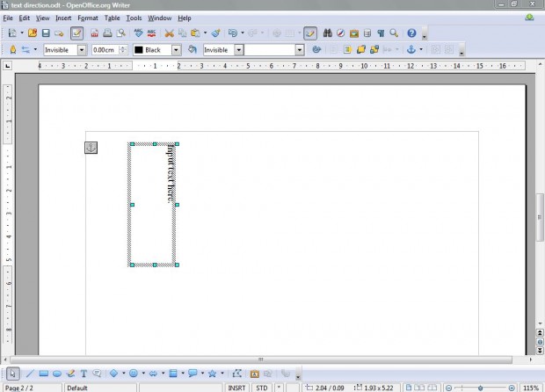
Task: Open OpenOffice Help icon
Action: (x=411, y=33)
